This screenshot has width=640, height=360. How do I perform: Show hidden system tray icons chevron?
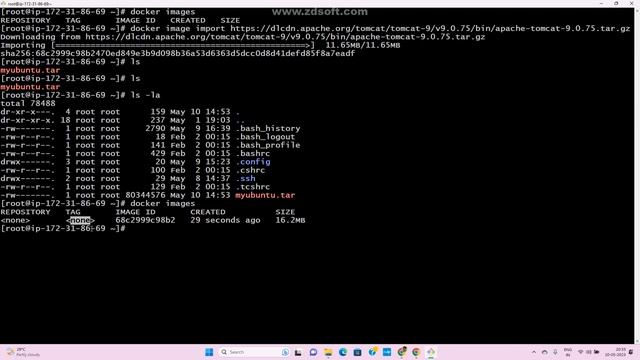[533, 352]
